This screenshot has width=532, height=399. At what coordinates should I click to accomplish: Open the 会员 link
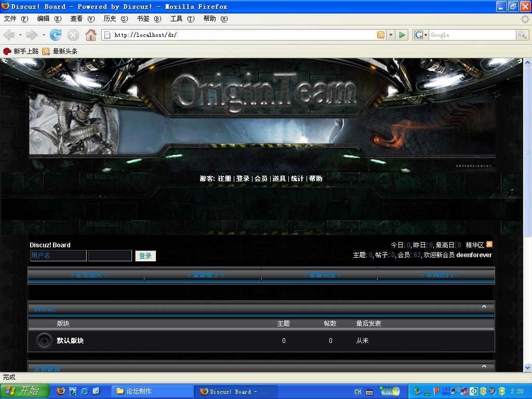(261, 179)
